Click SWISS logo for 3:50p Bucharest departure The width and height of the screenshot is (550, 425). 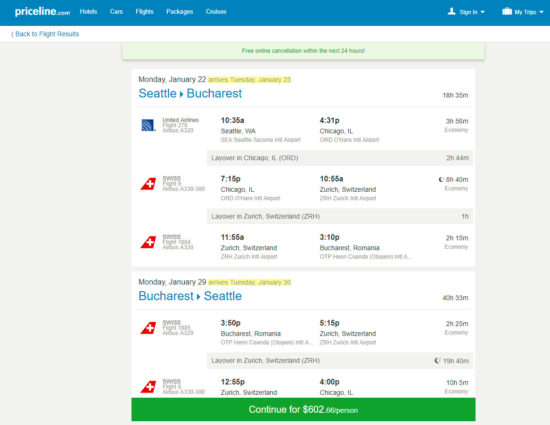(148, 328)
